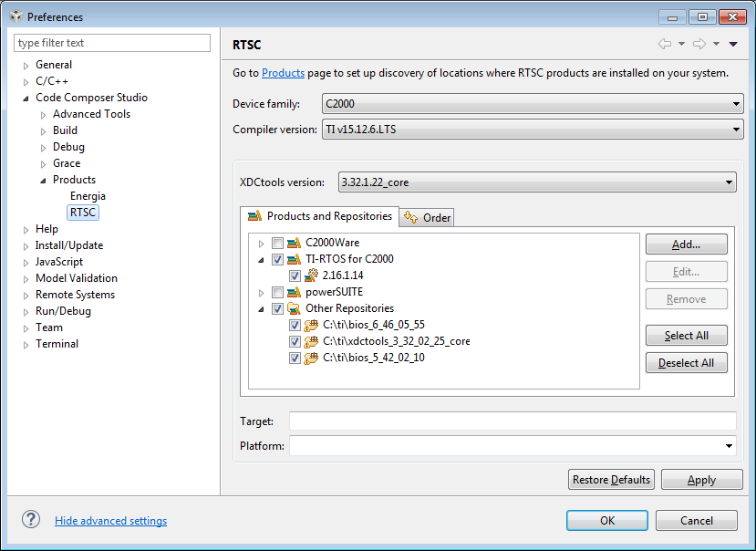Toggle the C2000Ware checkbox
This screenshot has width=756, height=551.
tap(277, 243)
